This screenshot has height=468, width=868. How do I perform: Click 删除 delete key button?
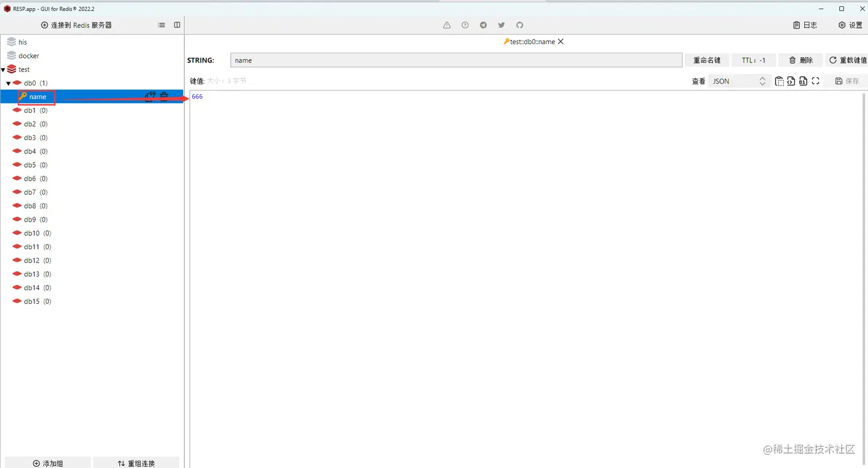(801, 60)
